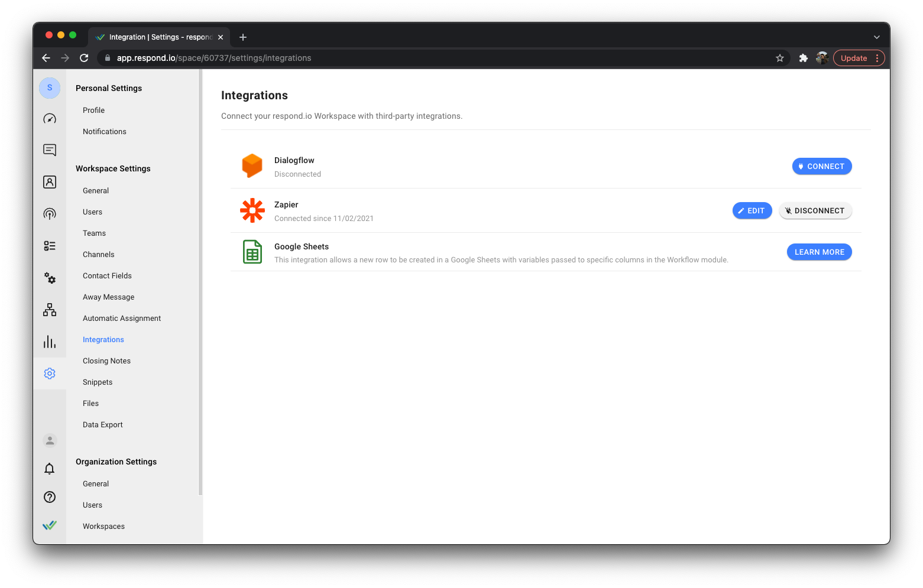This screenshot has height=588, width=923.
Task: Open General under Workspace Settings
Action: (96, 191)
